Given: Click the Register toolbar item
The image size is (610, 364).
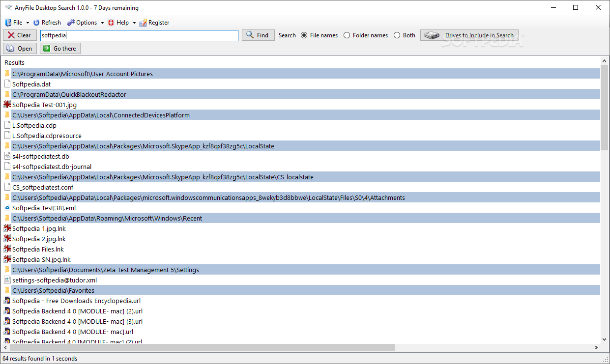Looking at the screenshot, I should pos(154,23).
